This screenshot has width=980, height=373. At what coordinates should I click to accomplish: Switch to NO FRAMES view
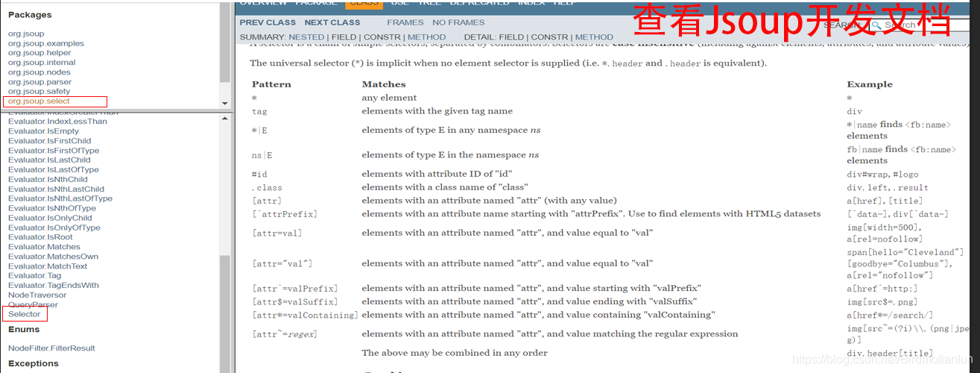pos(458,22)
